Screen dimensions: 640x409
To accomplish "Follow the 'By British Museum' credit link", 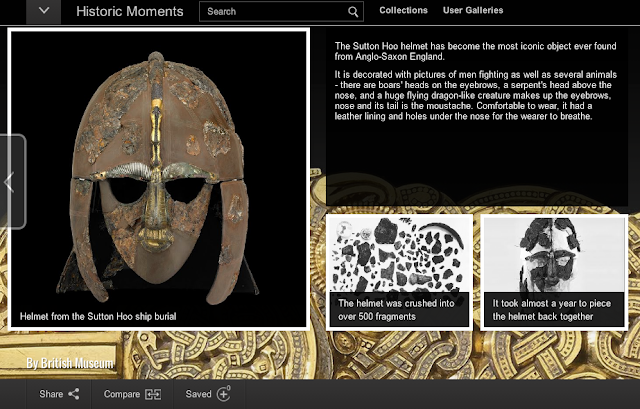I will [70, 363].
